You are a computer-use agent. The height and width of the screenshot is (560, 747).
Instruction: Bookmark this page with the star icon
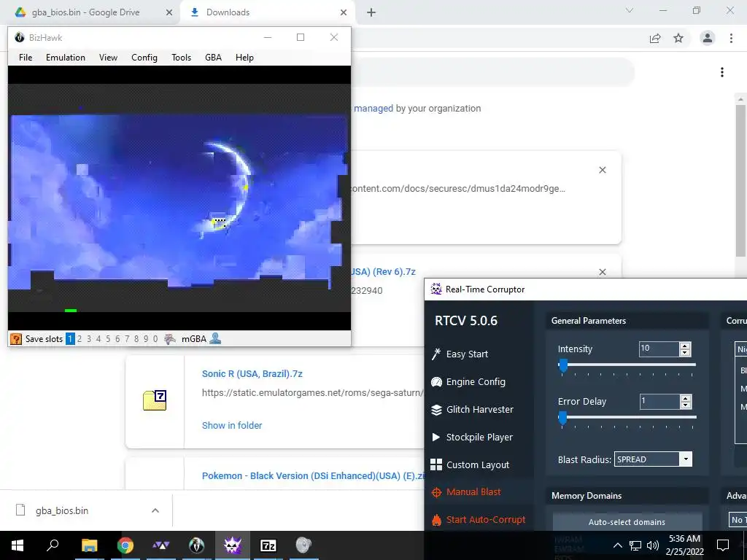click(678, 38)
